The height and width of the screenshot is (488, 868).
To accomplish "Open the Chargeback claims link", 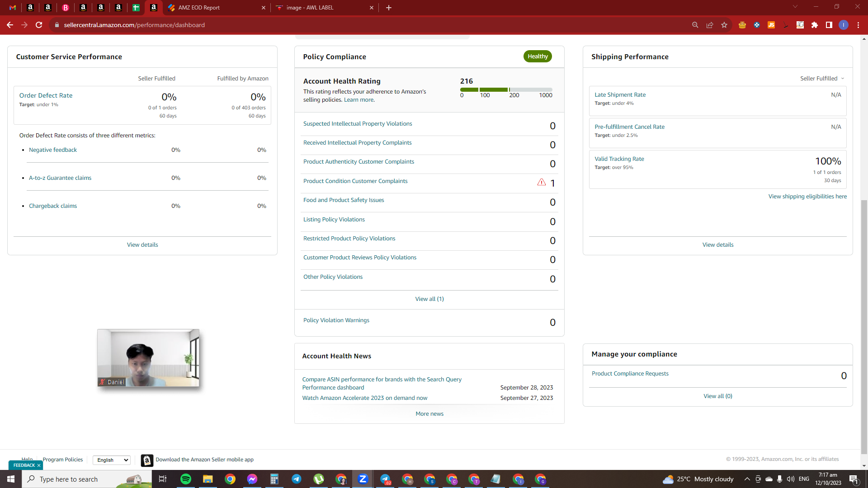I will pos(53,206).
